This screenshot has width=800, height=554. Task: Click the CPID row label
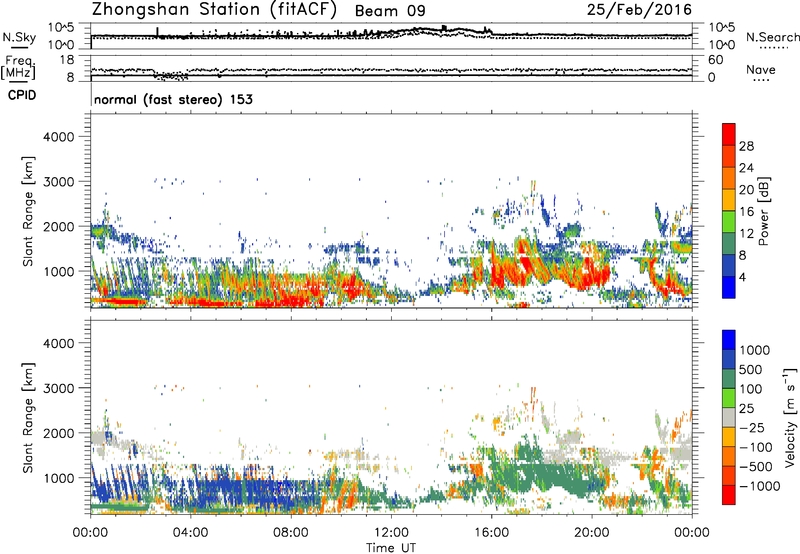(22, 95)
